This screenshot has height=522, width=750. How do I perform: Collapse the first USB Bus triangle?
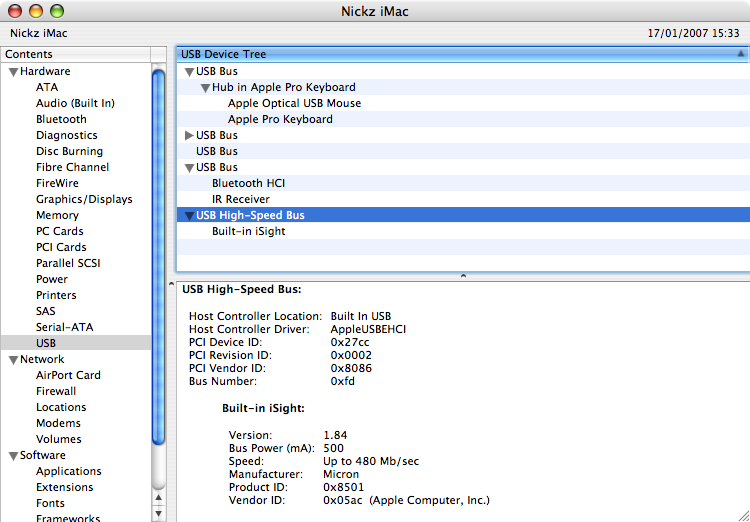pyautogui.click(x=189, y=72)
